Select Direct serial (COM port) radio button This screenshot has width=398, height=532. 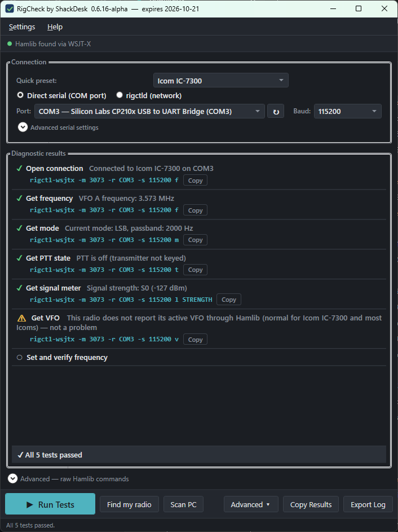[20, 95]
